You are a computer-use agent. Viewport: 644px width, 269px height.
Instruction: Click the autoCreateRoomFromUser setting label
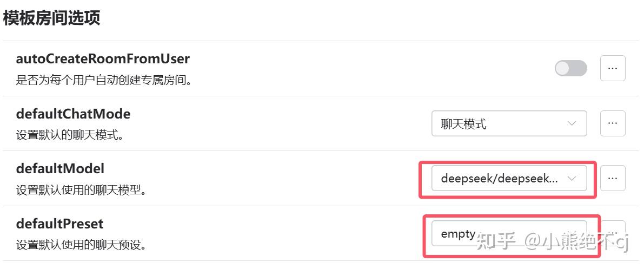[103, 58]
